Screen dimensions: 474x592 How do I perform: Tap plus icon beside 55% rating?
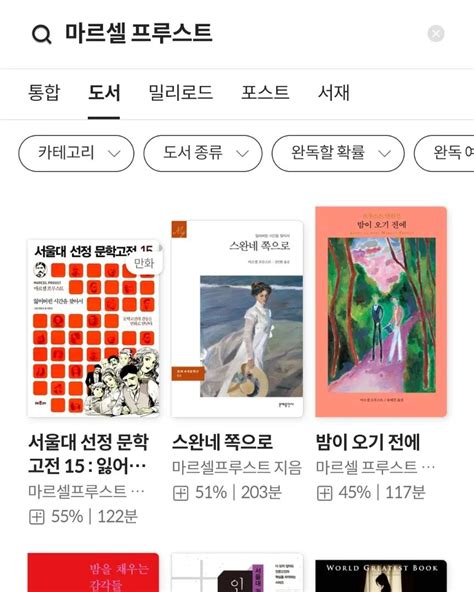tap(37, 517)
